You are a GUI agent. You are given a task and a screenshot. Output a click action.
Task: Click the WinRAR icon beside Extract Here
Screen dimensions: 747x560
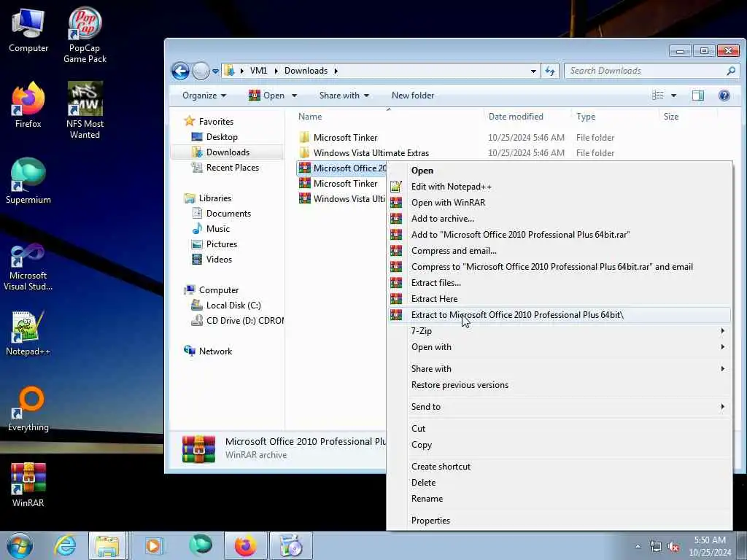pos(396,298)
